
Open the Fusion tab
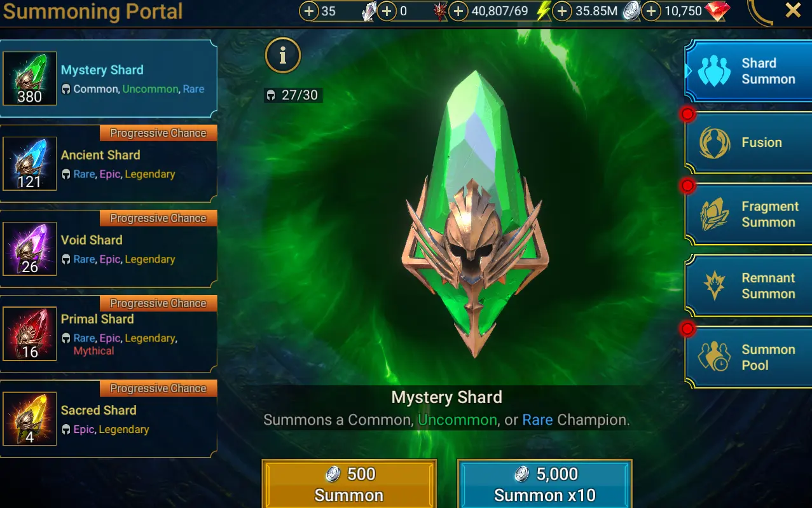[x=748, y=142]
